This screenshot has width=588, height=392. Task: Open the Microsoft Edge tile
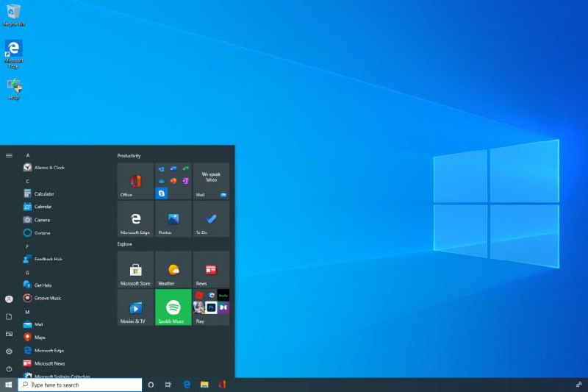[135, 218]
